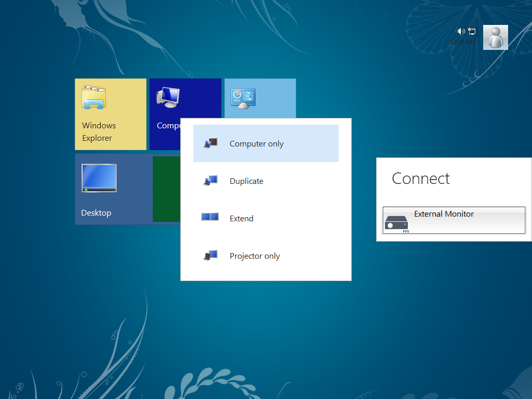The image size is (532, 399).
Task: Click the volume speaker icon
Action: [461, 31]
